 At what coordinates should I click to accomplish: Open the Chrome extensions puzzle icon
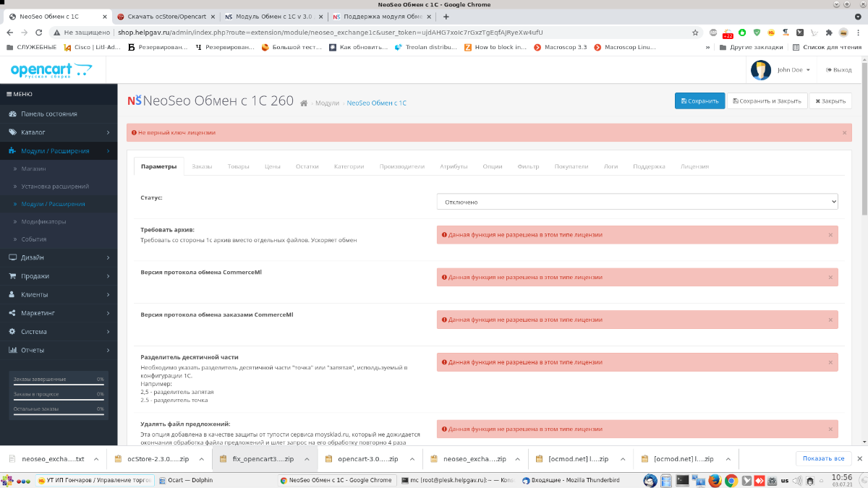829,33
